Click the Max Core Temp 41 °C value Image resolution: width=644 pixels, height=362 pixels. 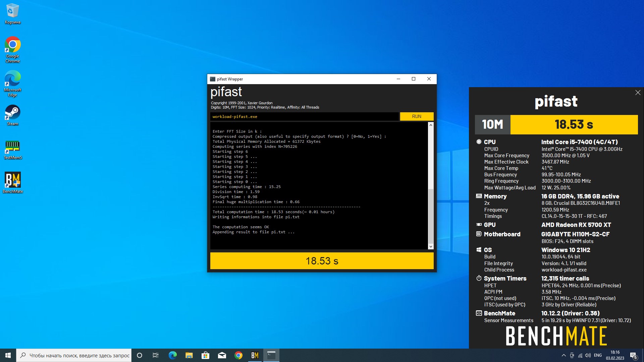(547, 168)
